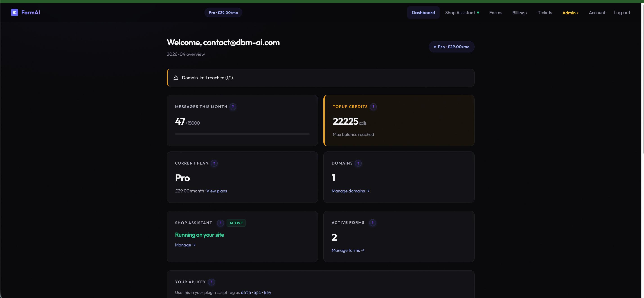Image resolution: width=644 pixels, height=298 pixels.
Task: Click the green status dot next to Shop Assistant
Action: pos(478,12)
